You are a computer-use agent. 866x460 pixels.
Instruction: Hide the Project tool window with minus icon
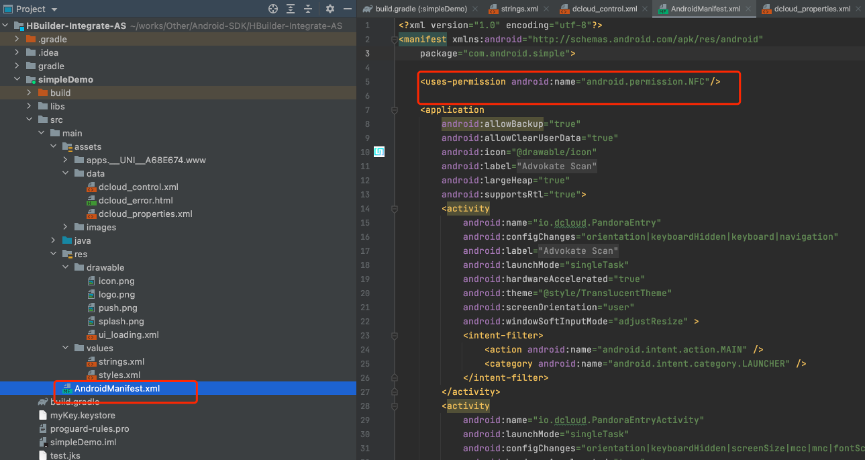[x=347, y=9]
